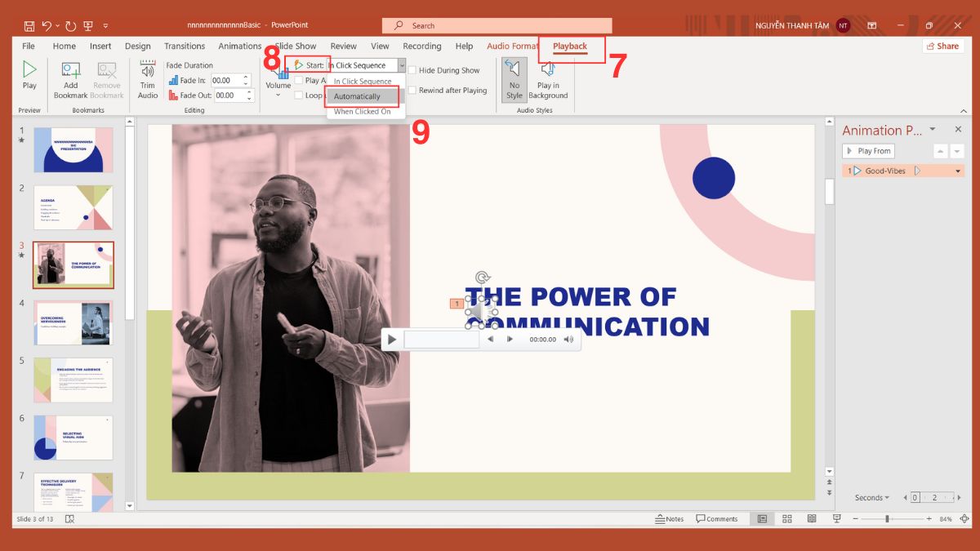Screen dimensions: 980x551
Task: Apply the No Style audio style
Action: 514,79
